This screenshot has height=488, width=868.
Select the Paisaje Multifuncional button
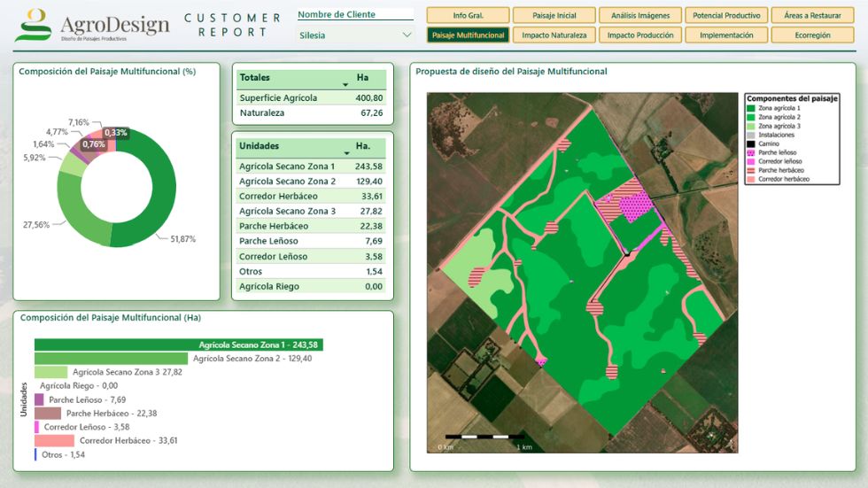tap(469, 35)
